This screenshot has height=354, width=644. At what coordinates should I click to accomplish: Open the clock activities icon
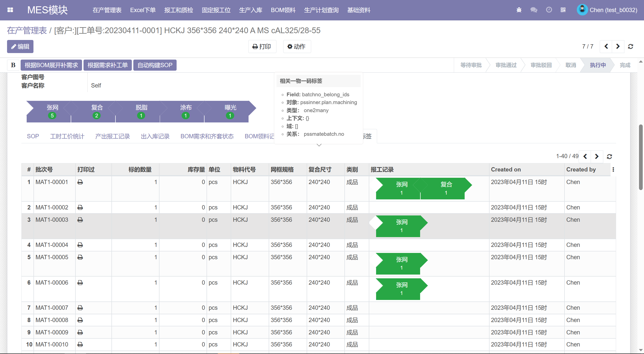549,10
